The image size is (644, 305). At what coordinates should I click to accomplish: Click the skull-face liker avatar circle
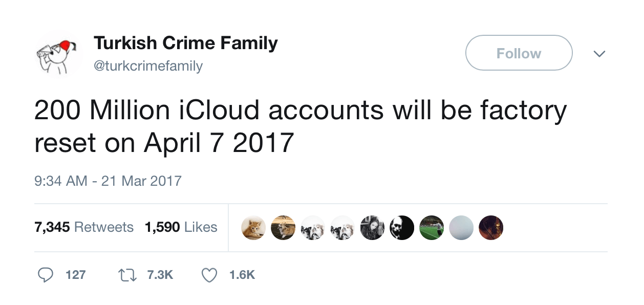[402, 227]
